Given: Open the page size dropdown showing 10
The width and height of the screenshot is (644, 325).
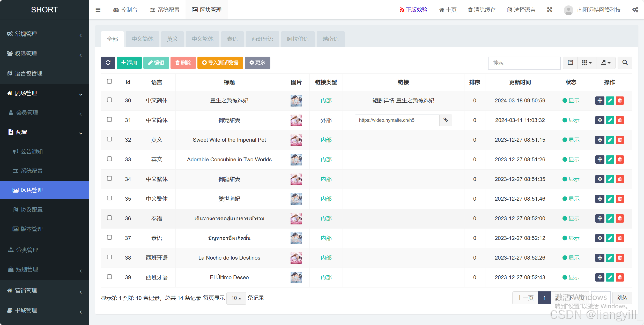Looking at the screenshot, I should [236, 298].
